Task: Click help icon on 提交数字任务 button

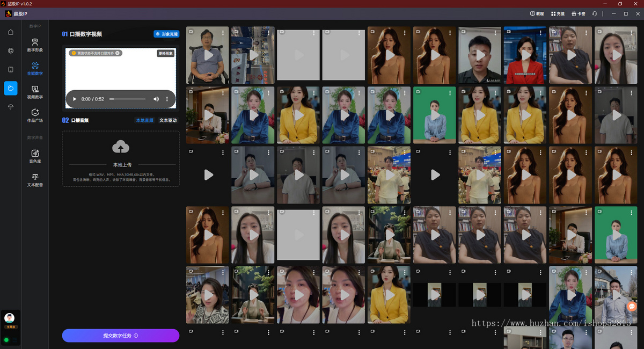Action: [x=136, y=336]
